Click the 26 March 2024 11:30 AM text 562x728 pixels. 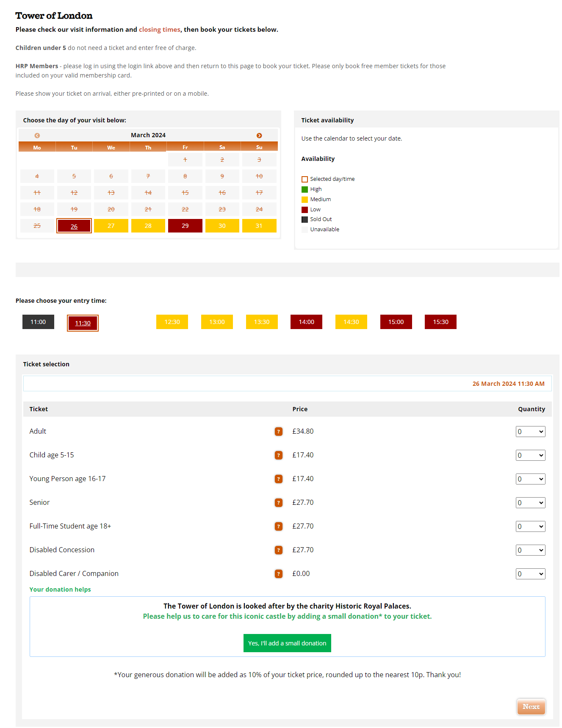[508, 384]
